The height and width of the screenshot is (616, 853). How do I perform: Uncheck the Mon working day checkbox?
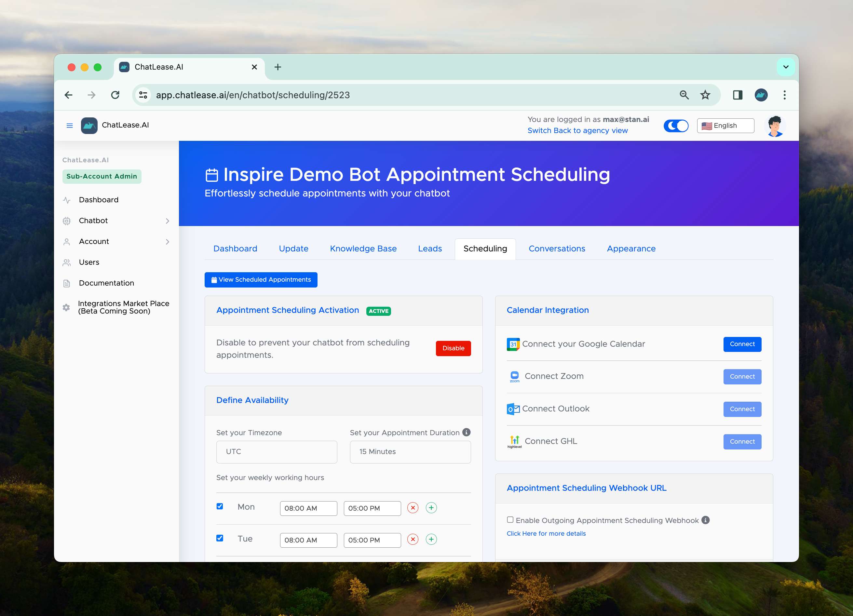[x=220, y=506]
